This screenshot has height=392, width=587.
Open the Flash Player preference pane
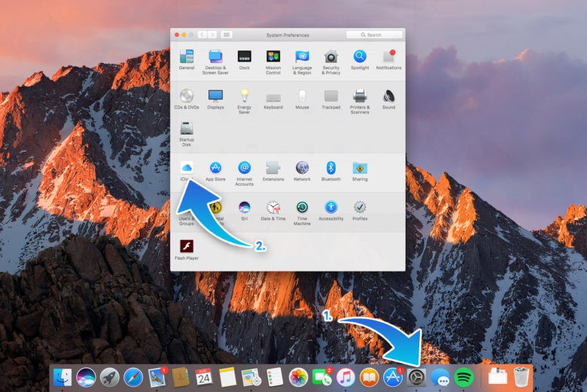pos(186,247)
